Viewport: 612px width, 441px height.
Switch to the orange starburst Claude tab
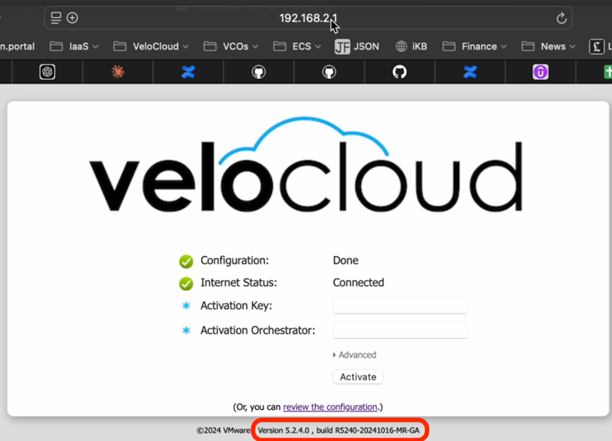point(117,72)
